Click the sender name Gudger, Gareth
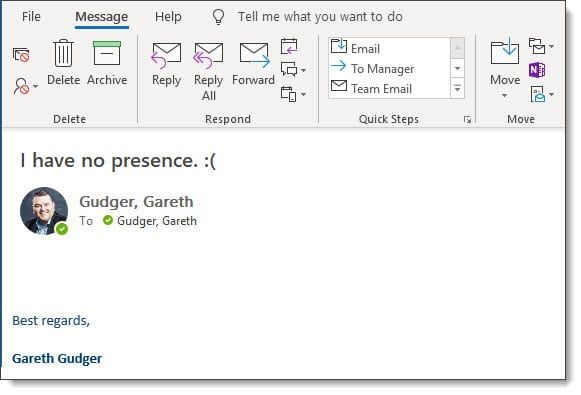Screen dimensions: 581x395 [136, 202]
